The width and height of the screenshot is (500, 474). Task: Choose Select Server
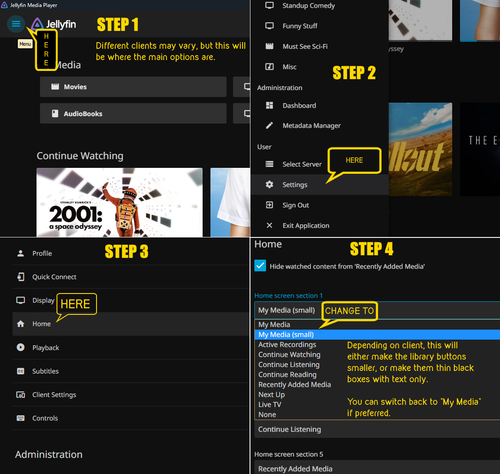[302, 164]
